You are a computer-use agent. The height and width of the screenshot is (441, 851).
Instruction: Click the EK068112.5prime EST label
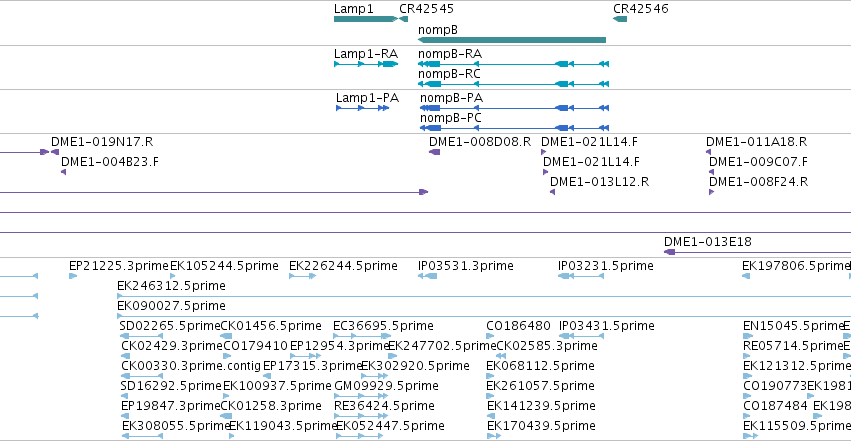pyautogui.click(x=541, y=366)
